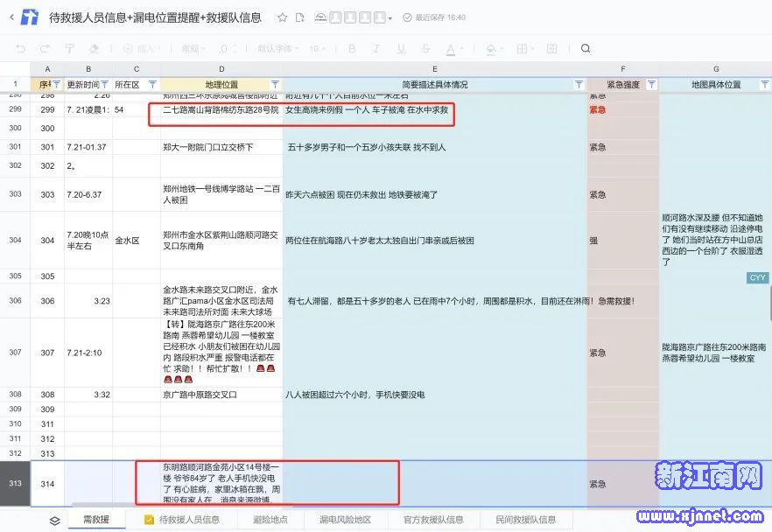This screenshot has height=532, width=772.
Task: Click the filter icon on 更新时间 header
Action: (x=104, y=85)
